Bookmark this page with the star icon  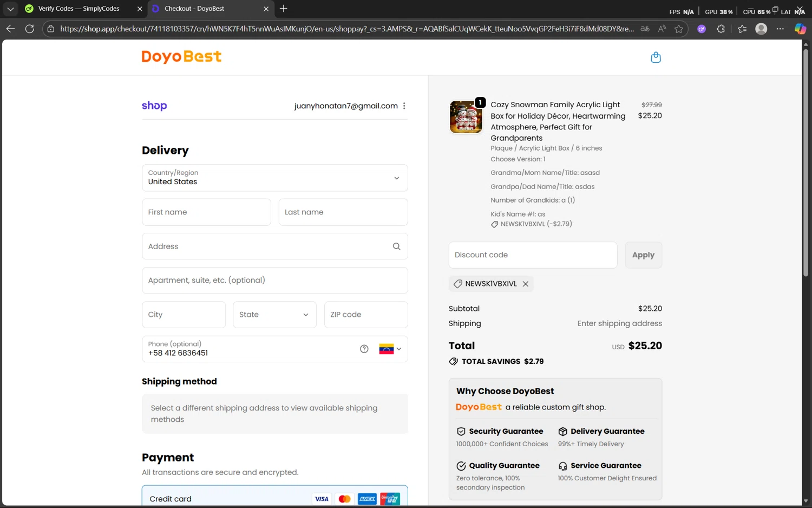(679, 29)
